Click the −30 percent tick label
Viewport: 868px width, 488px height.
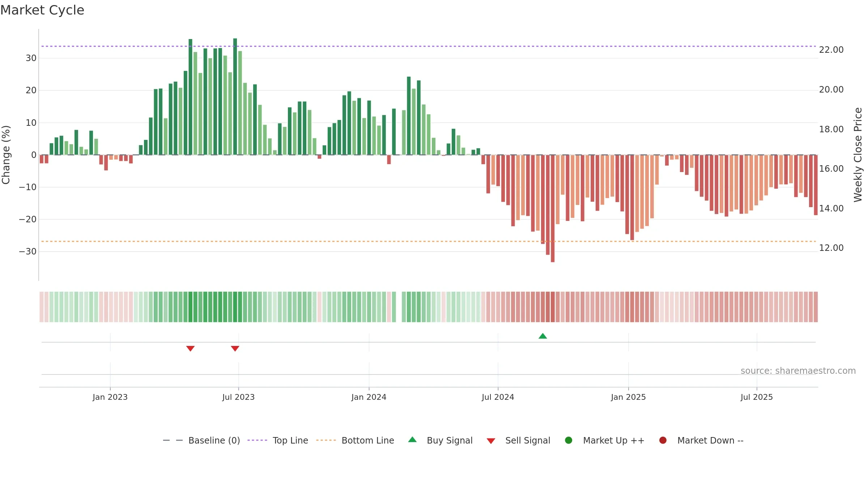click(x=28, y=252)
